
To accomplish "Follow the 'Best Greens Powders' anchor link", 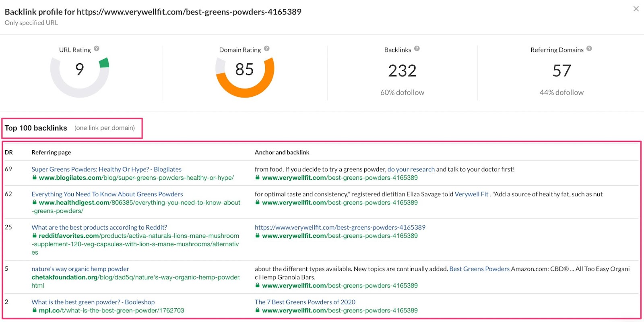I will pos(479,269).
